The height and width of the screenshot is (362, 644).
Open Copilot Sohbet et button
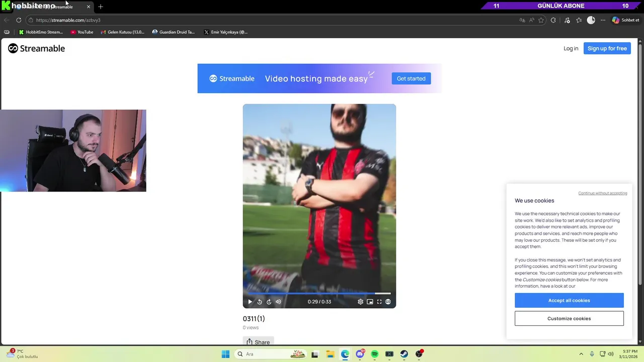pos(625,20)
